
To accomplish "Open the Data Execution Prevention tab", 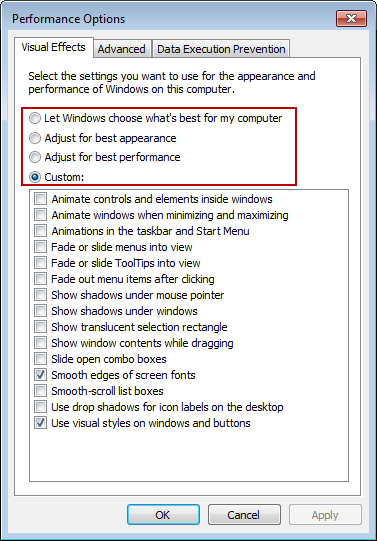I will pos(221,49).
